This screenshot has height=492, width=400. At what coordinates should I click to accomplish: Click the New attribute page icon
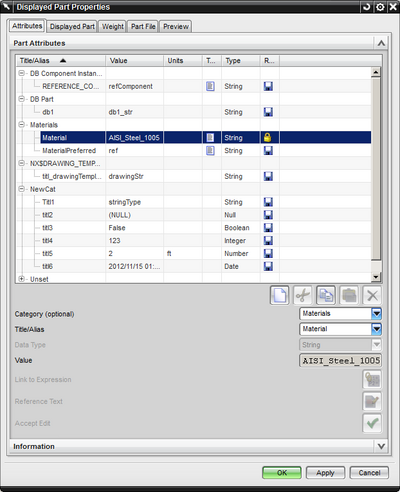pos(279,295)
